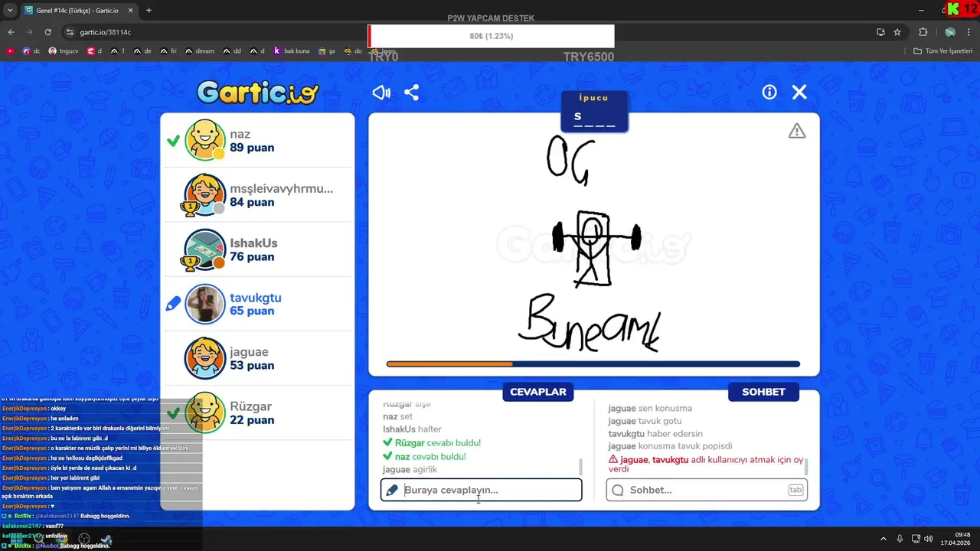The image size is (980, 551).
Task: Click the 'IshakUs halter' answer line
Action: pyautogui.click(x=412, y=429)
